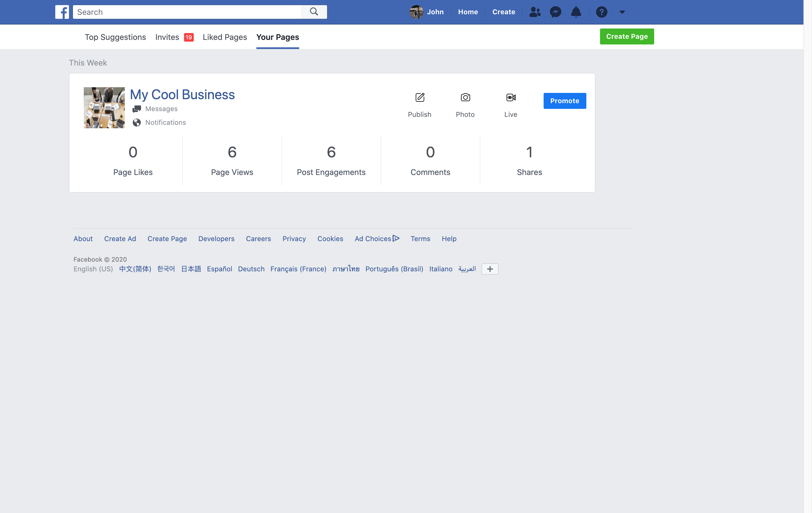Image resolution: width=812 pixels, height=513 pixels.
Task: Click the Privacy link in footer
Action: click(x=294, y=238)
